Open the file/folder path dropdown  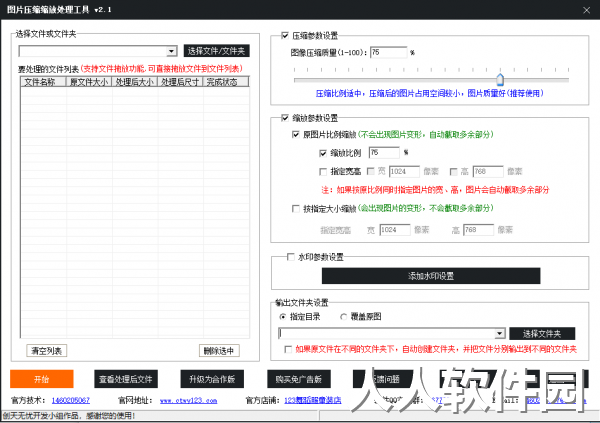[171, 51]
